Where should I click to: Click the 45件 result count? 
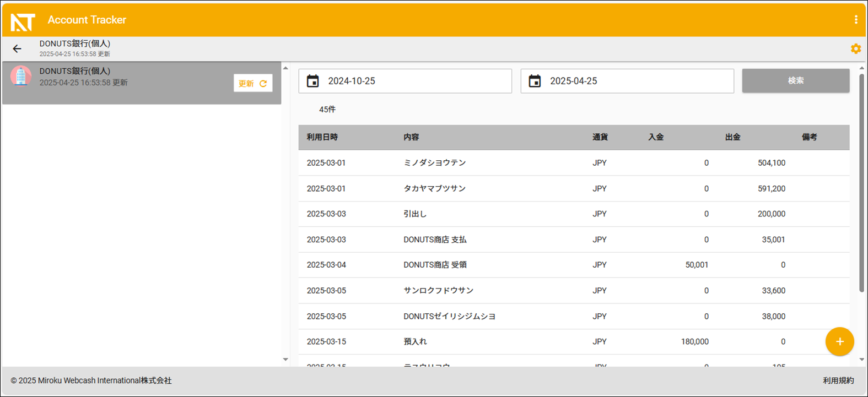(x=327, y=110)
